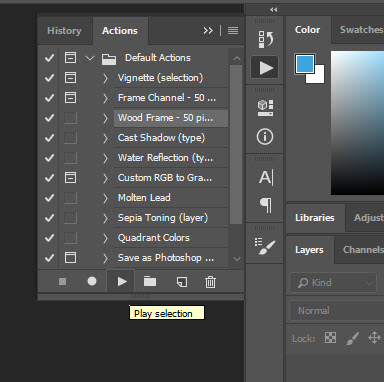Image resolution: width=384 pixels, height=382 pixels.
Task: Select the Cast Shadow (type) action
Action: [x=171, y=138]
